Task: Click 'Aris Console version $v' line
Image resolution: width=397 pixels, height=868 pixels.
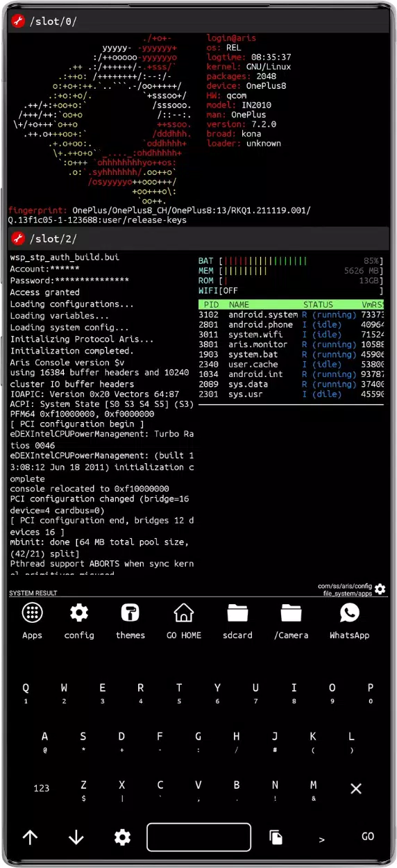Action: [67, 362]
